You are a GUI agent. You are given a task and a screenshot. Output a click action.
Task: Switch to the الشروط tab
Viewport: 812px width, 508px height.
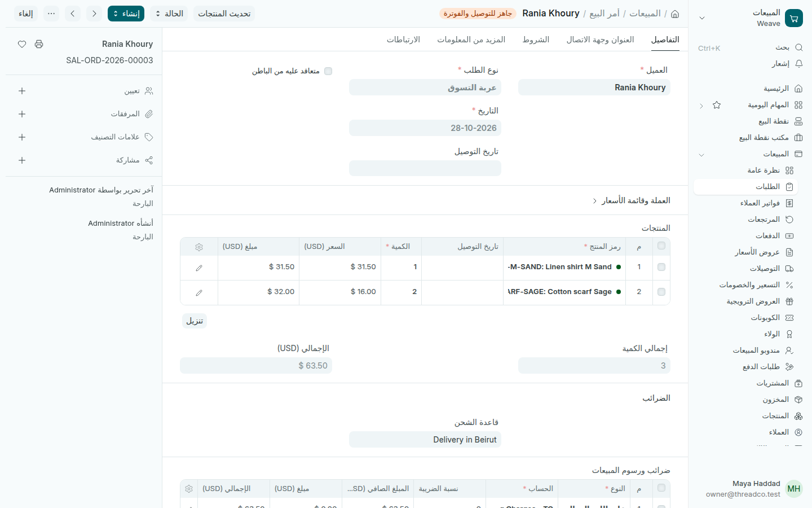tap(536, 40)
